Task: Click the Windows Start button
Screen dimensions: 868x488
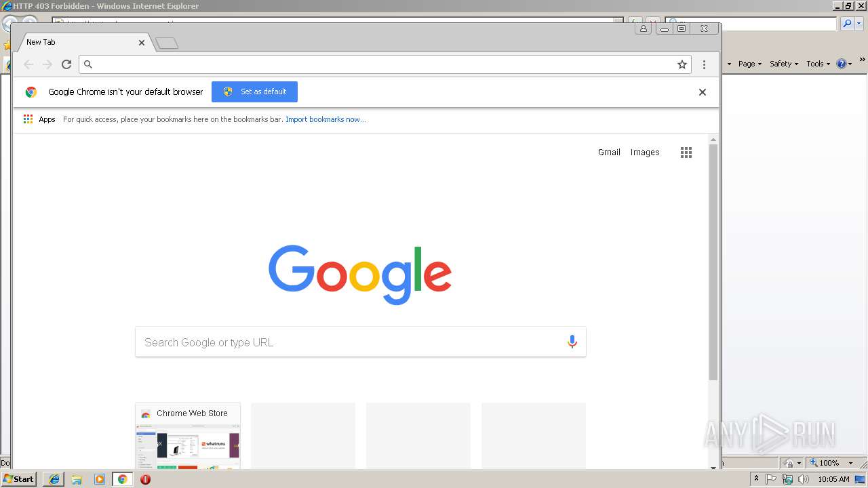Action: pyautogui.click(x=18, y=479)
